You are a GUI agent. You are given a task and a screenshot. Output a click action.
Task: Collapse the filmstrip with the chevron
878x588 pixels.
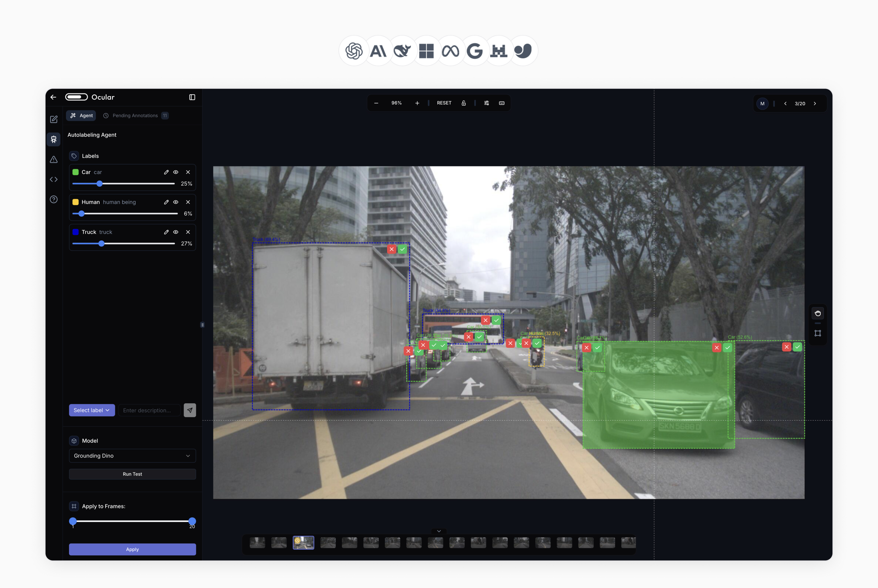439,531
